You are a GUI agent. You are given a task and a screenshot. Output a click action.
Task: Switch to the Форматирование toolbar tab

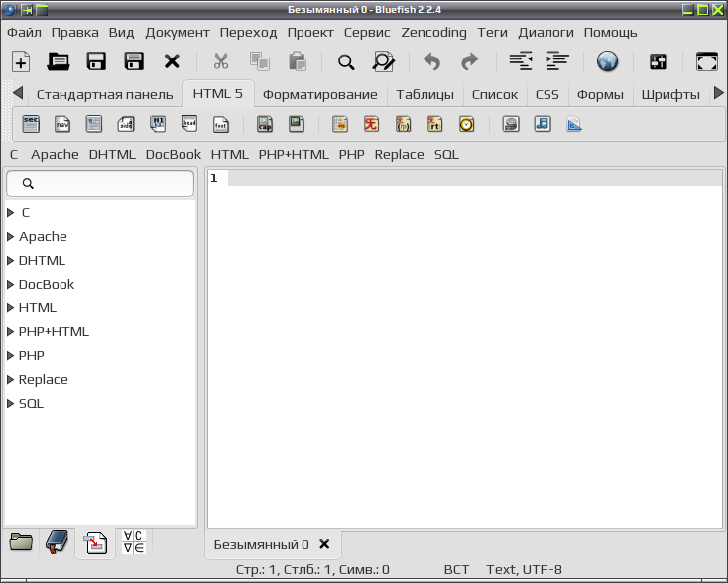click(320, 95)
